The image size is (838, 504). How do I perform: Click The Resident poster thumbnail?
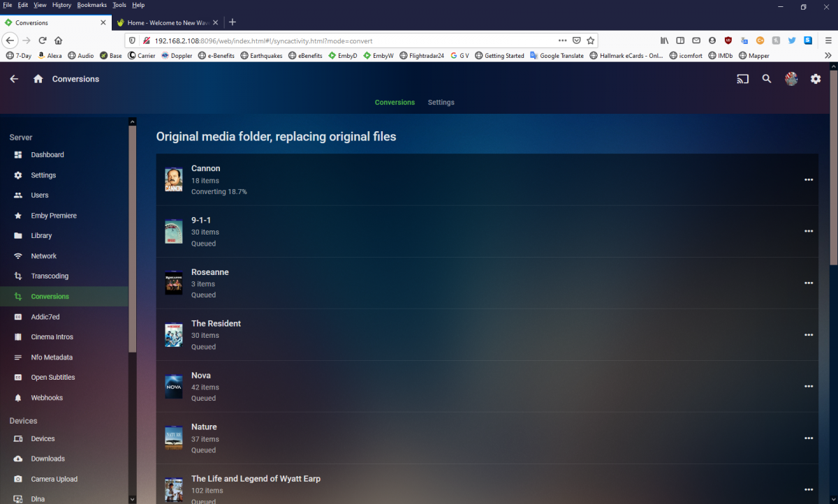click(173, 334)
